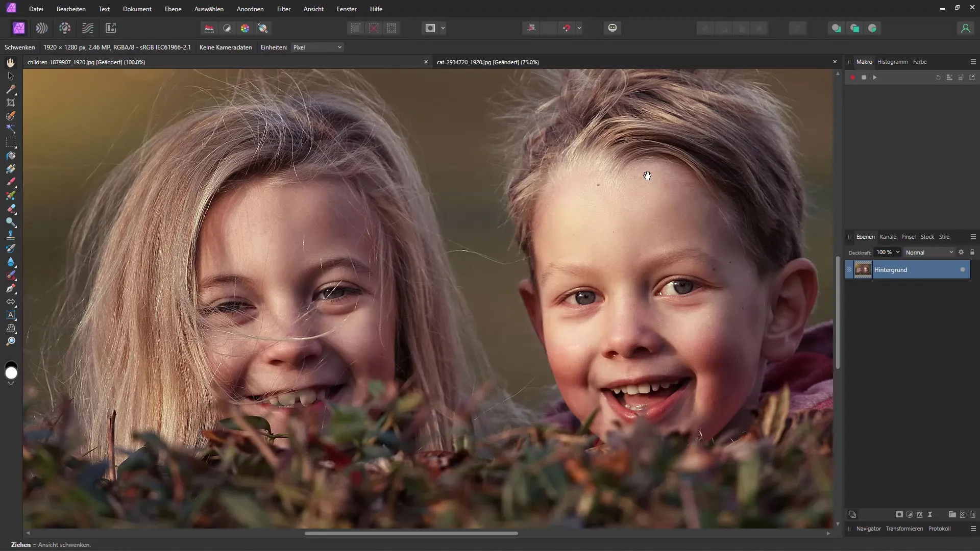The width and height of the screenshot is (980, 551).
Task: Select the Color Picker tool
Action: pyautogui.click(x=11, y=89)
